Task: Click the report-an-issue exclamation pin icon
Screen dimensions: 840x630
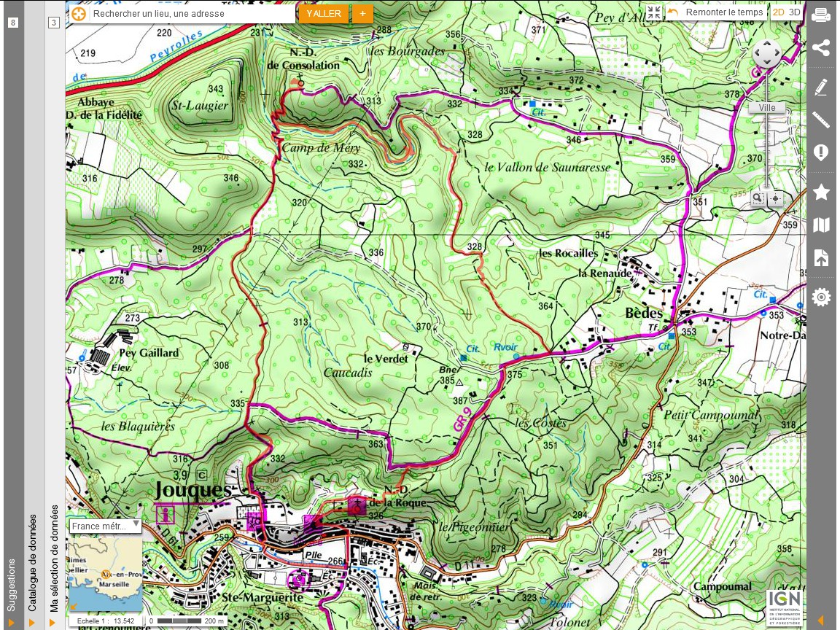Action: pos(821,152)
